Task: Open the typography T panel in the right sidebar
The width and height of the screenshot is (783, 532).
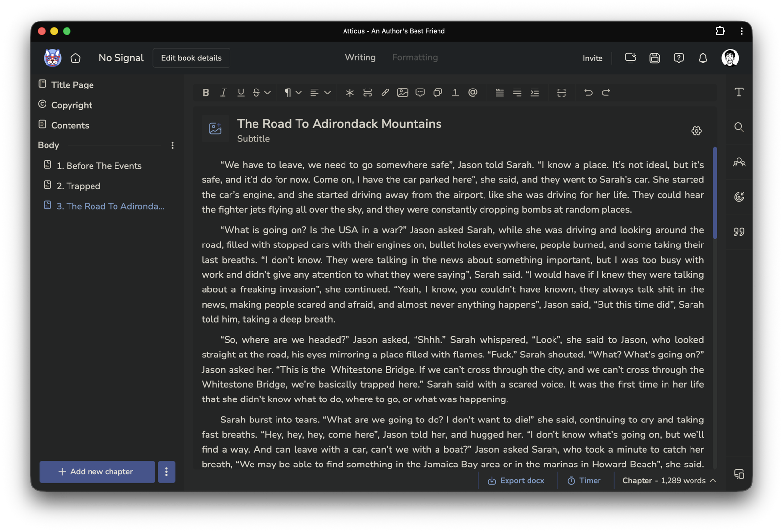Action: pos(739,92)
